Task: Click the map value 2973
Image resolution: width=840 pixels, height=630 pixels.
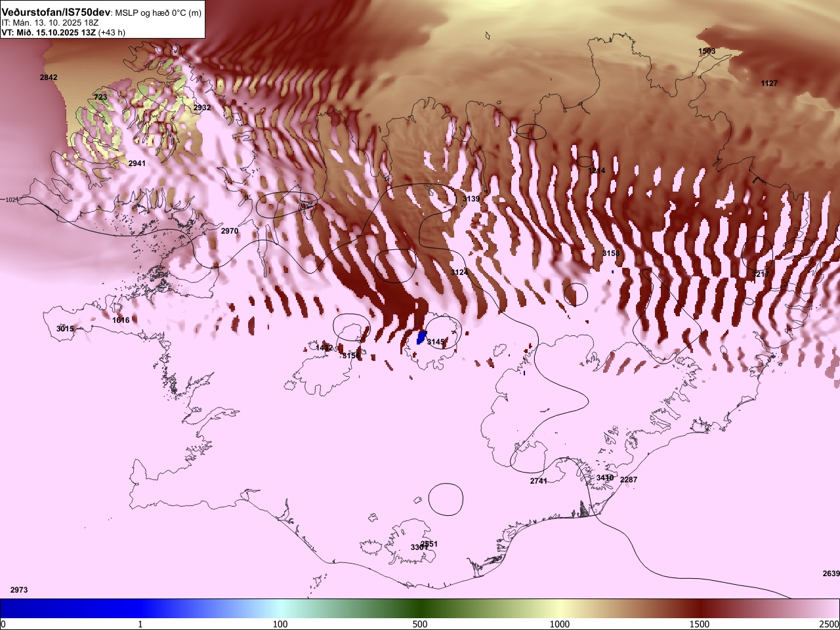Action: click(19, 590)
